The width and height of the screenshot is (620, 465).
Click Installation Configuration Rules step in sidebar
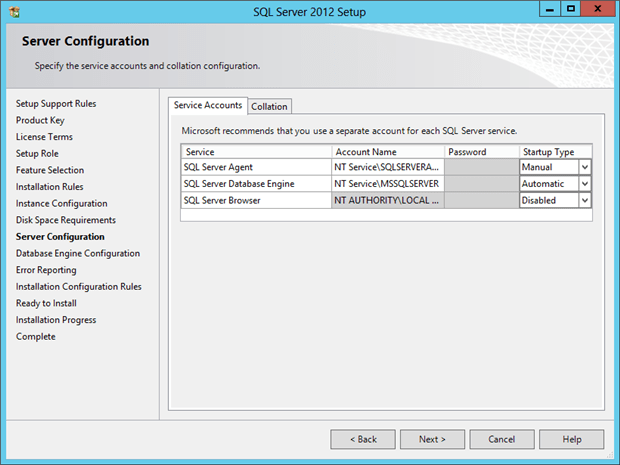pos(79,286)
